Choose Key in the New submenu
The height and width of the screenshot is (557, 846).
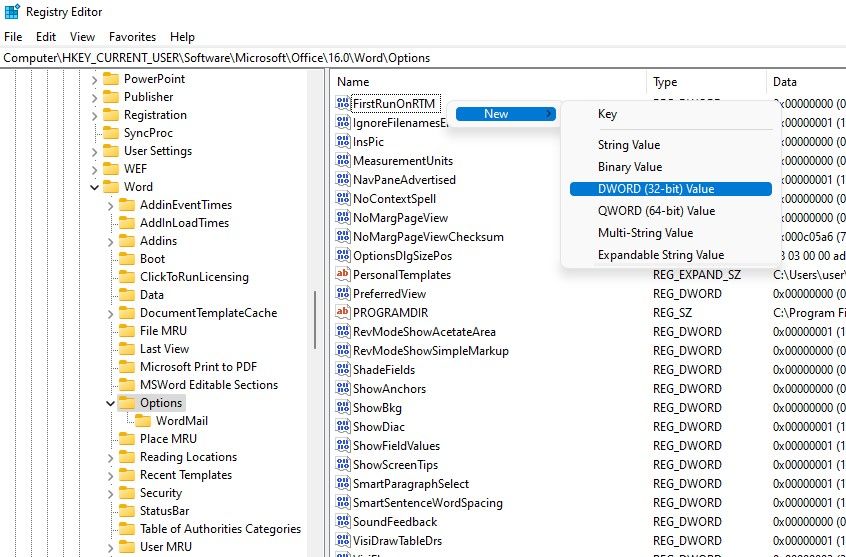point(671,114)
